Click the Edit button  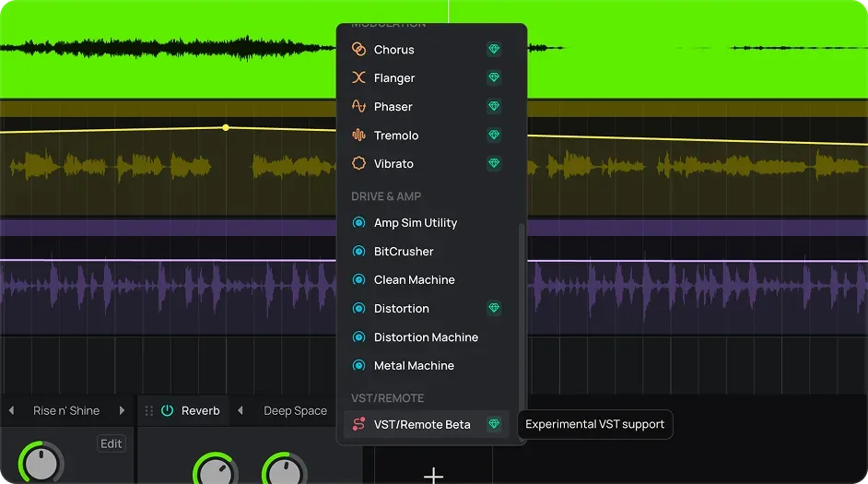click(111, 443)
